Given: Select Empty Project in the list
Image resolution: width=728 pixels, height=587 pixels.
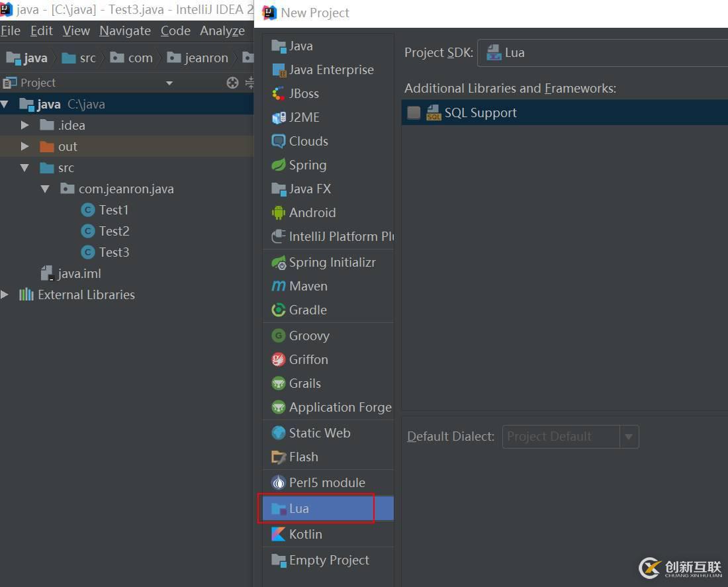Looking at the screenshot, I should 328,560.
